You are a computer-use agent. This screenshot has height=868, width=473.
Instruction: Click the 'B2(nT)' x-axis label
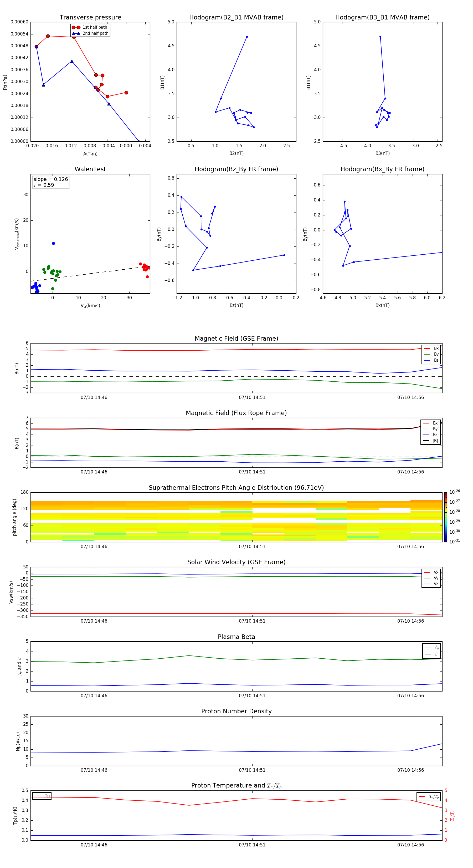[x=236, y=153]
